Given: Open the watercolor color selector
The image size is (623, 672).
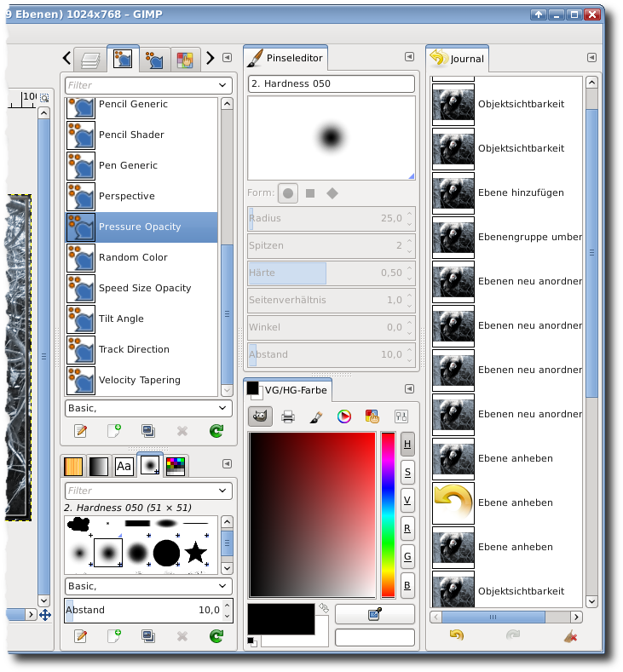Looking at the screenshot, I should [316, 416].
